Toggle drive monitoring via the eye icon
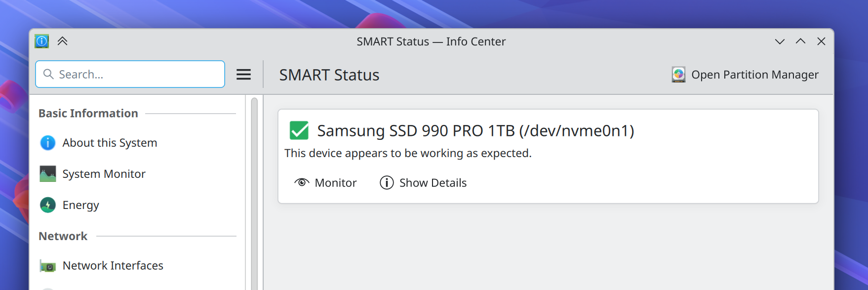Screen dimensions: 868x290 point(302,182)
